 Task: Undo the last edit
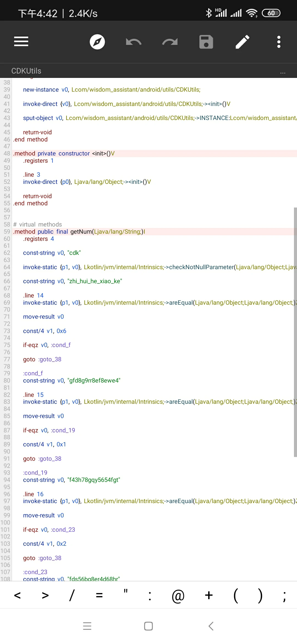[x=134, y=42]
